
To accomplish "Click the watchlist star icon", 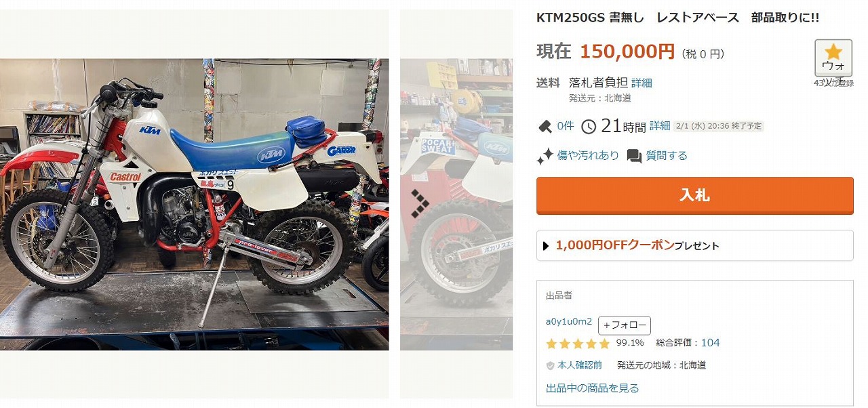I will click(833, 52).
